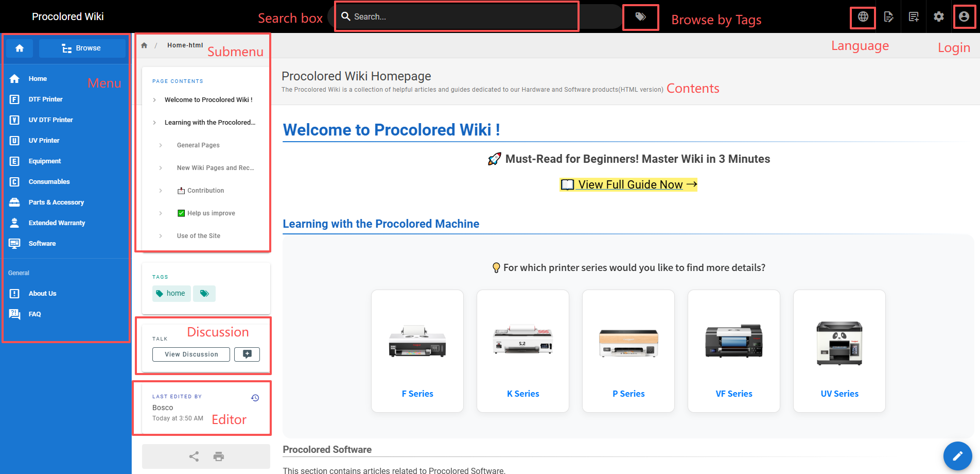Click Bosco editor name
The image size is (980, 474).
pos(163,408)
